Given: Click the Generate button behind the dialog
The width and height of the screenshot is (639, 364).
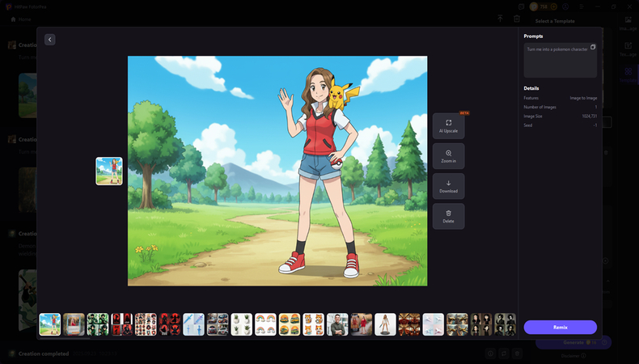Looking at the screenshot, I should click(x=573, y=342).
